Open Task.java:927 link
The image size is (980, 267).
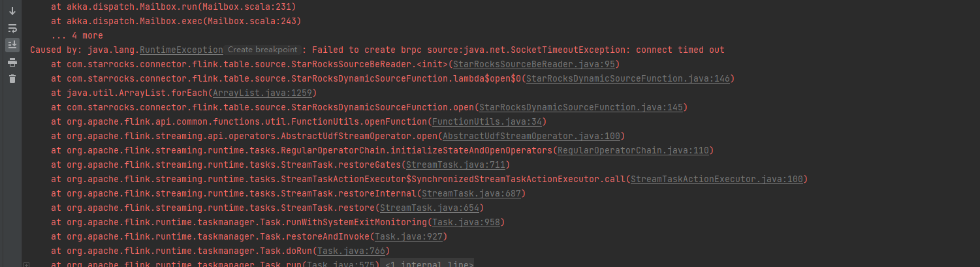click(408, 236)
